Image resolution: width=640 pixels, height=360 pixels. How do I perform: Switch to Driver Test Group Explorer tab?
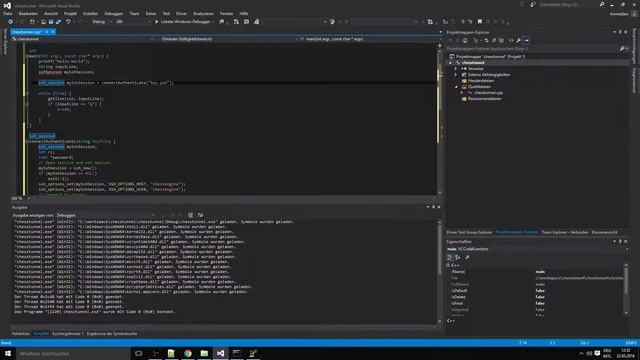[469, 232]
